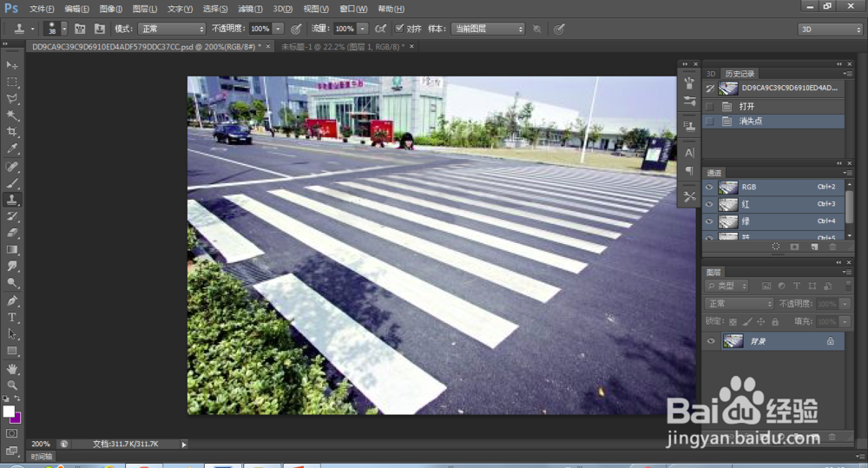The image size is (868, 468).
Task: Open the 不透明度 opacity slider arrow
Action: coord(279,29)
